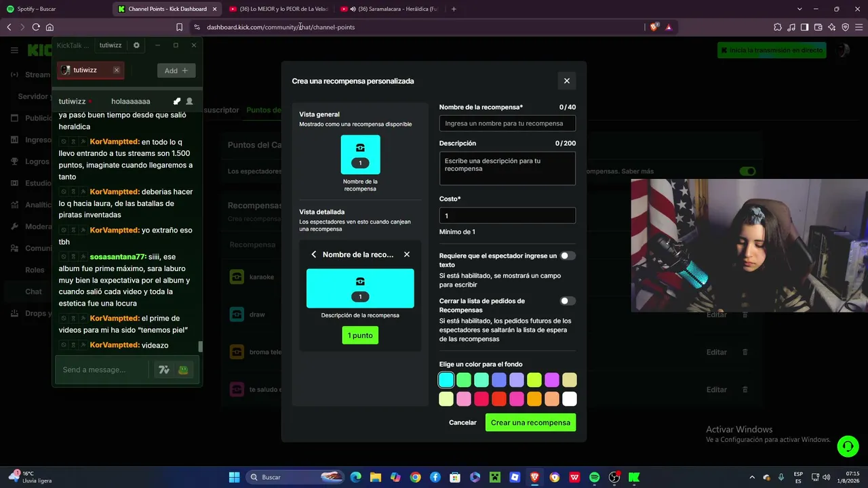Viewport: 868px width, 488px height.
Task: Pick the orange background color swatch
Action: point(534,399)
